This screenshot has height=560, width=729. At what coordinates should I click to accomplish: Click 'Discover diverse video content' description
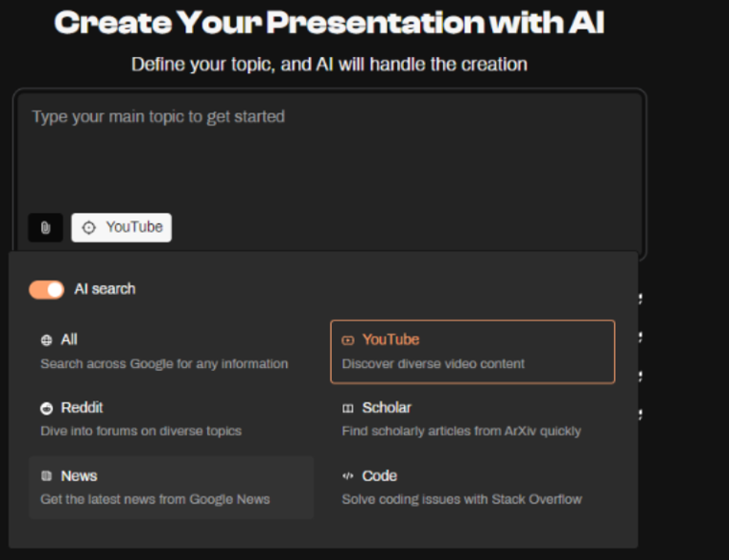click(432, 364)
